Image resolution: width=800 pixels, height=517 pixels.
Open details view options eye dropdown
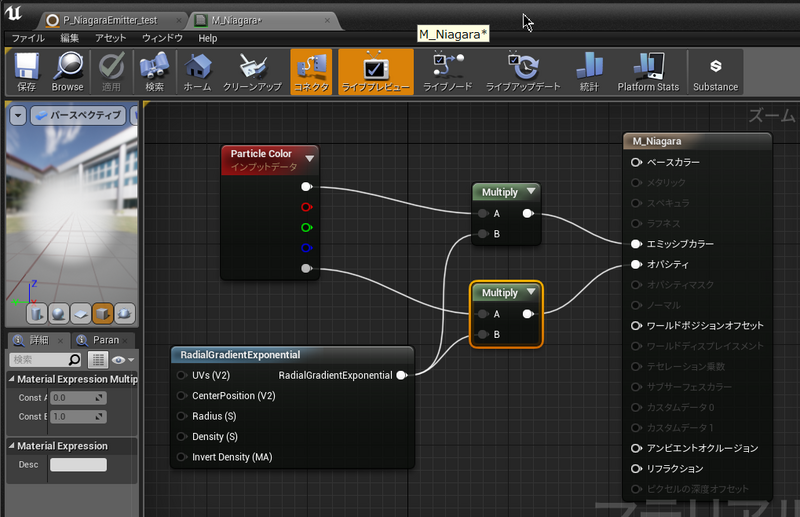122,360
